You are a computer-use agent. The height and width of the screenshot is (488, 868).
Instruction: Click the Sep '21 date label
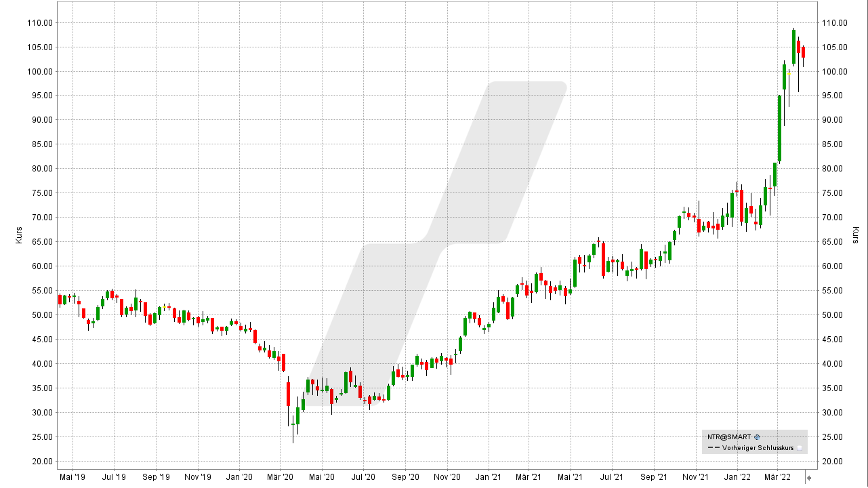click(x=655, y=477)
